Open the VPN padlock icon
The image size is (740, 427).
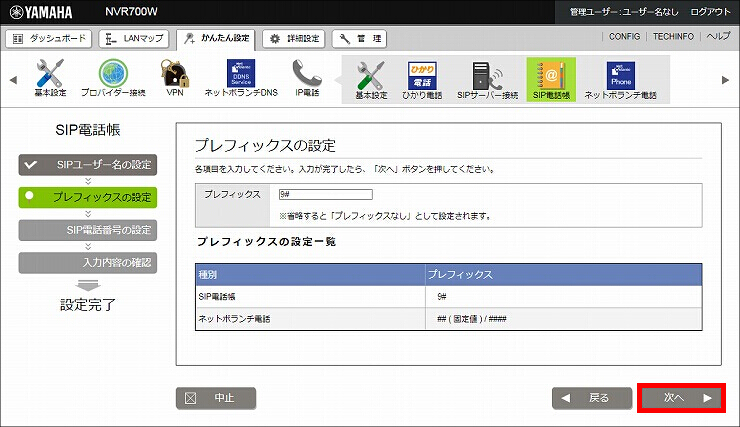click(x=175, y=78)
